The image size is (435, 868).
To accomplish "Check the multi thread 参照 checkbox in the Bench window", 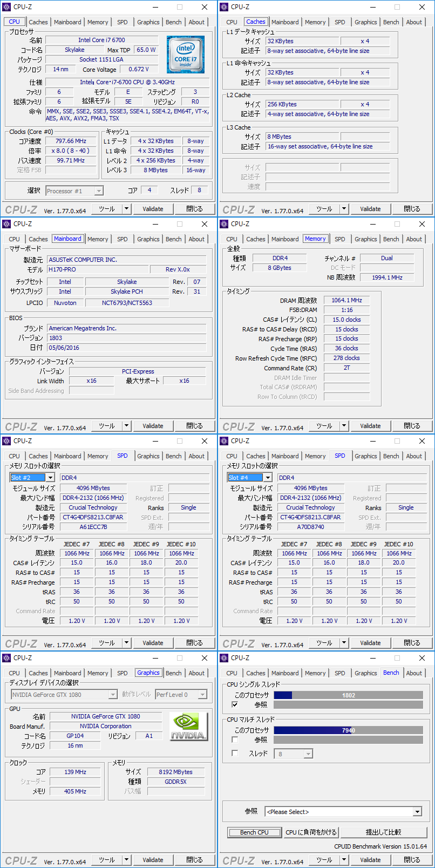I will coord(235,740).
